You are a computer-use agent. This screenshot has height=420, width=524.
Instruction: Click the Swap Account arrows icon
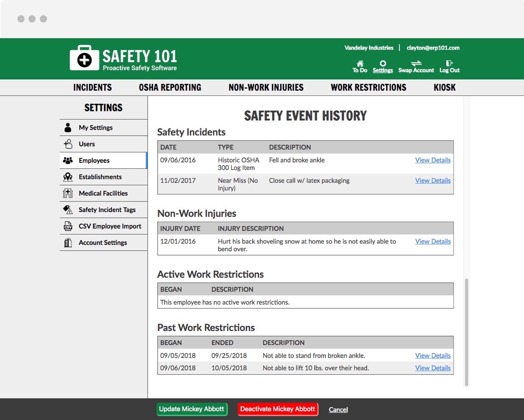coord(416,63)
